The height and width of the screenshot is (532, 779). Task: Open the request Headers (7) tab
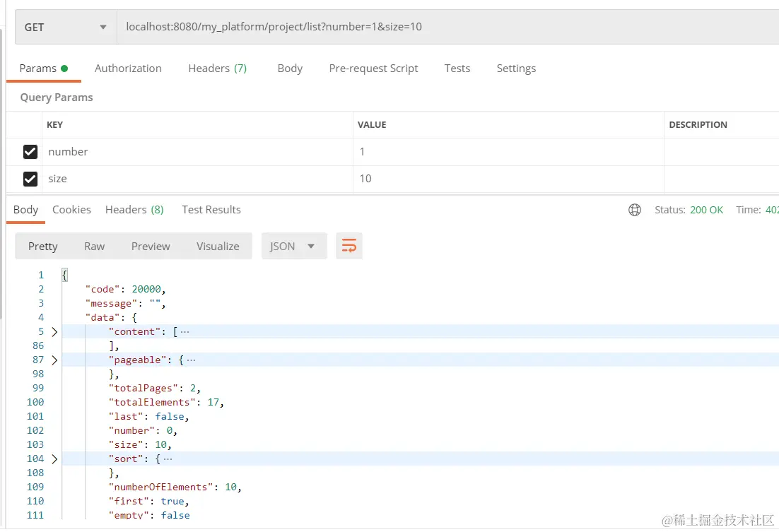[x=218, y=69]
